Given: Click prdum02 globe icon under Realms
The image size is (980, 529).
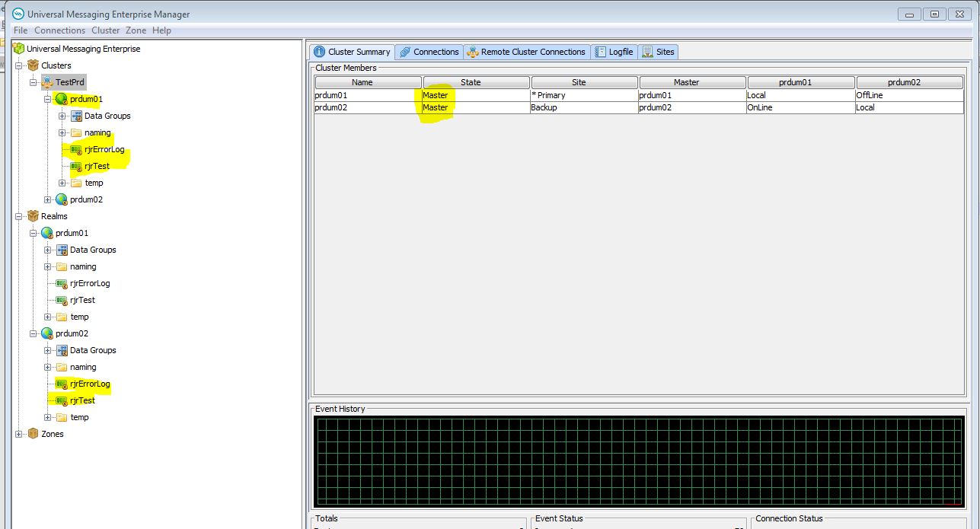Looking at the screenshot, I should pos(47,333).
